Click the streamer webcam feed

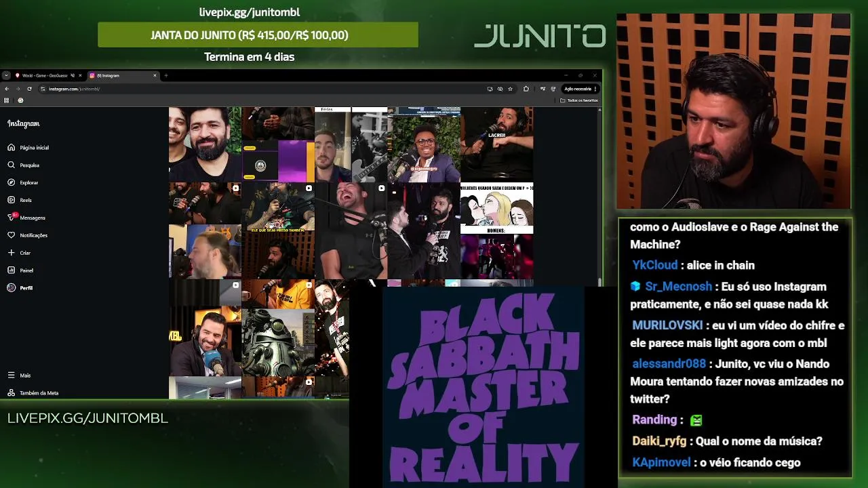[733, 110]
